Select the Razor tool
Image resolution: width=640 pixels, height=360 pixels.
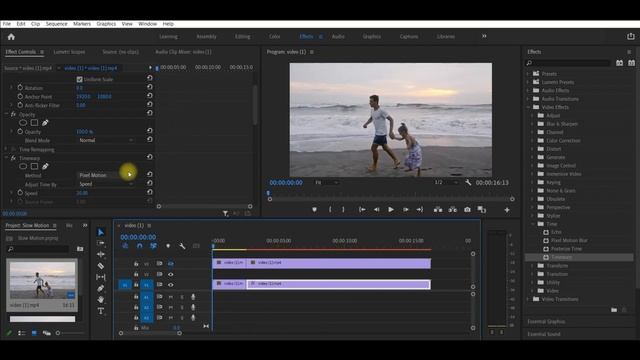[x=101, y=266]
